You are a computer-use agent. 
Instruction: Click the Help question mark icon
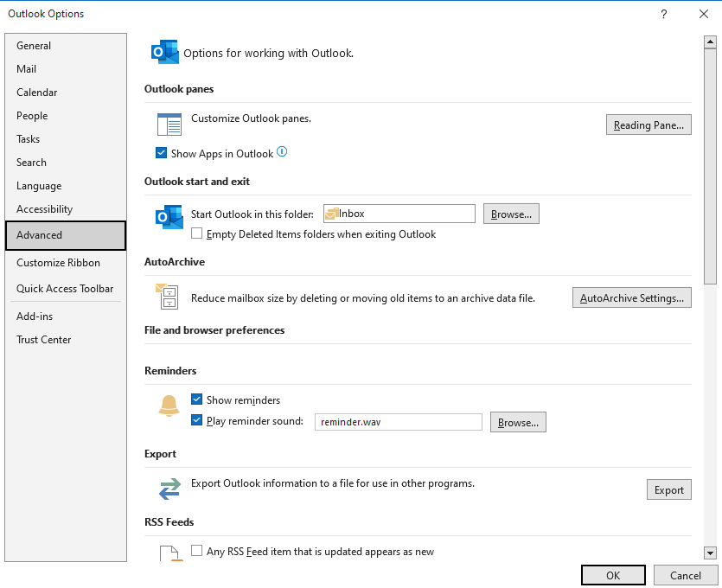pos(663,14)
